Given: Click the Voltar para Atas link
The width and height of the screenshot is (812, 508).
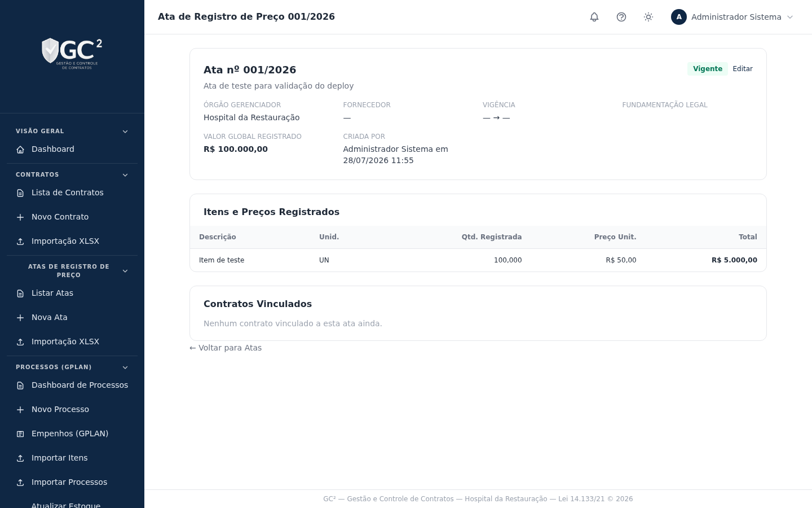Looking at the screenshot, I should 226,348.
